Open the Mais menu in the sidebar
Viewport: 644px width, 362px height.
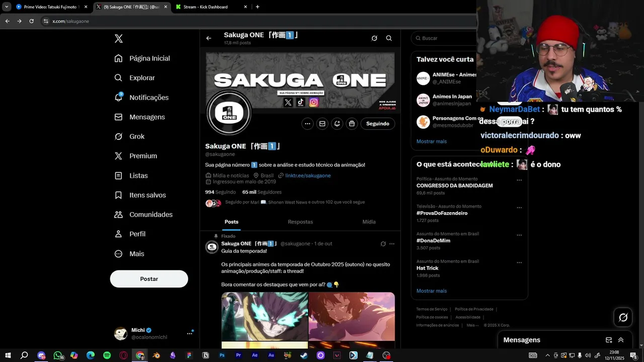tap(129, 254)
